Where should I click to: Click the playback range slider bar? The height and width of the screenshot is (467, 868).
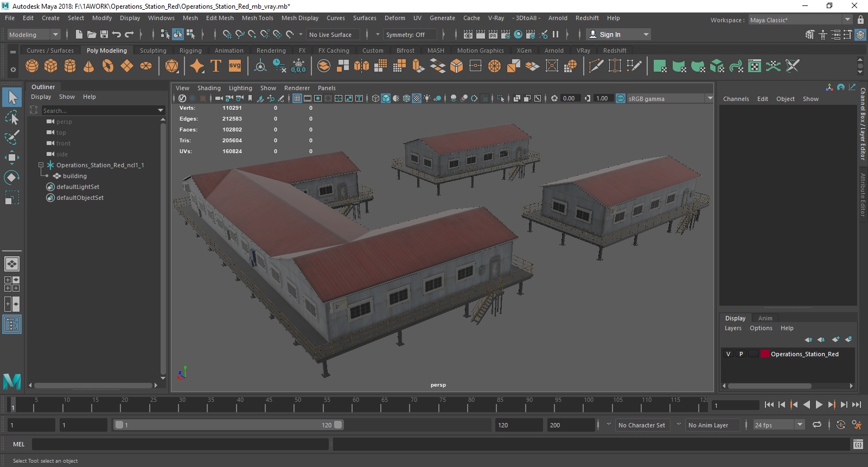(x=228, y=425)
